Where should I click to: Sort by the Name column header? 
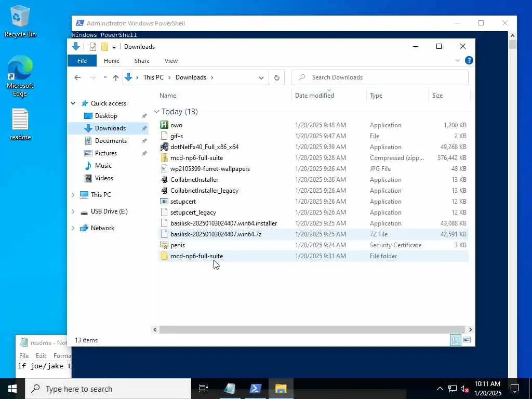224,96
